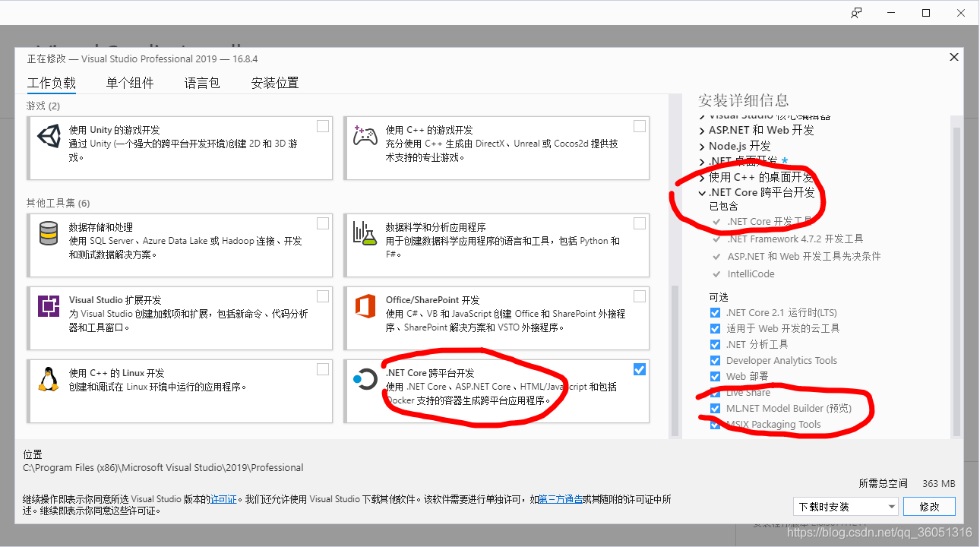Image resolution: width=980 pixels, height=547 pixels.
Task: Click the 363 MB total space value
Action: 939,483
